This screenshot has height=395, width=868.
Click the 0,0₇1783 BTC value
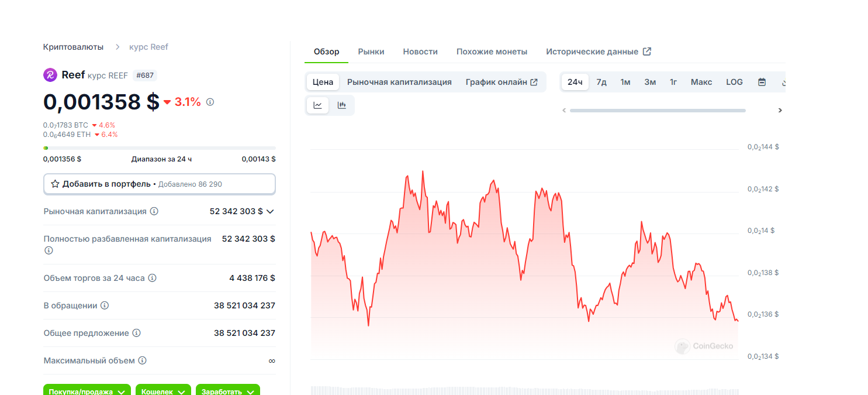pos(65,125)
